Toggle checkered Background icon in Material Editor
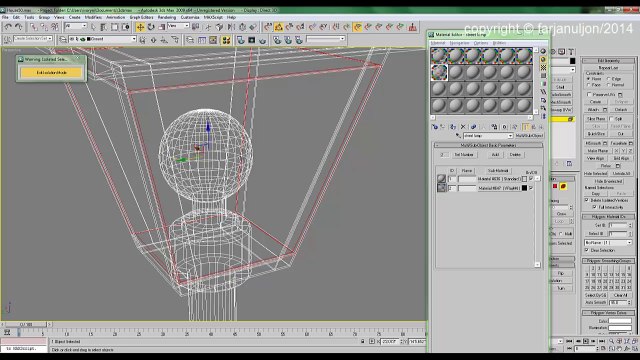The width and height of the screenshot is (640, 360). click(543, 68)
